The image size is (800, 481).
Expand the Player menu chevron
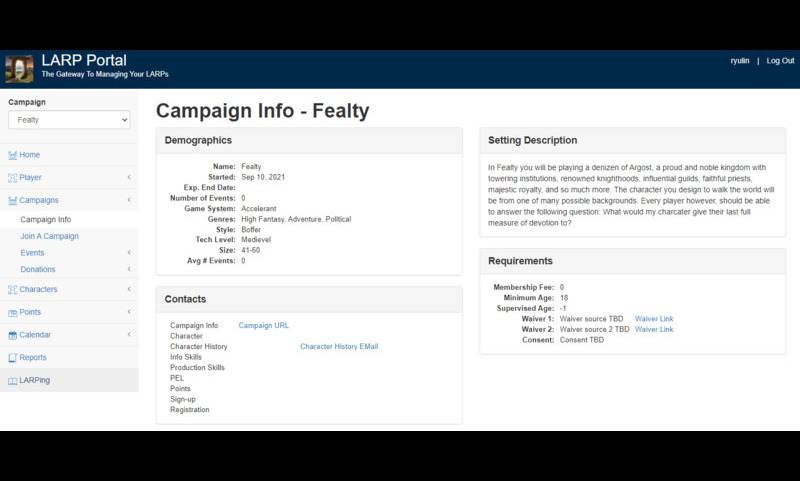coord(129,178)
